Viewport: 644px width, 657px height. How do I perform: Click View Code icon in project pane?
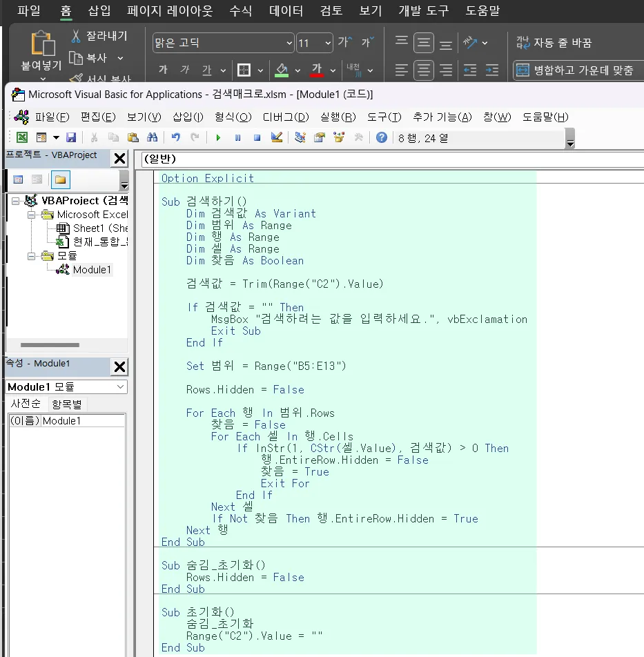coord(18,179)
